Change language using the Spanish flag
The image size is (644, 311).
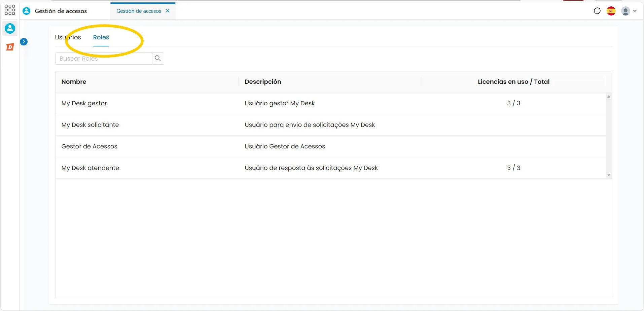tap(611, 11)
